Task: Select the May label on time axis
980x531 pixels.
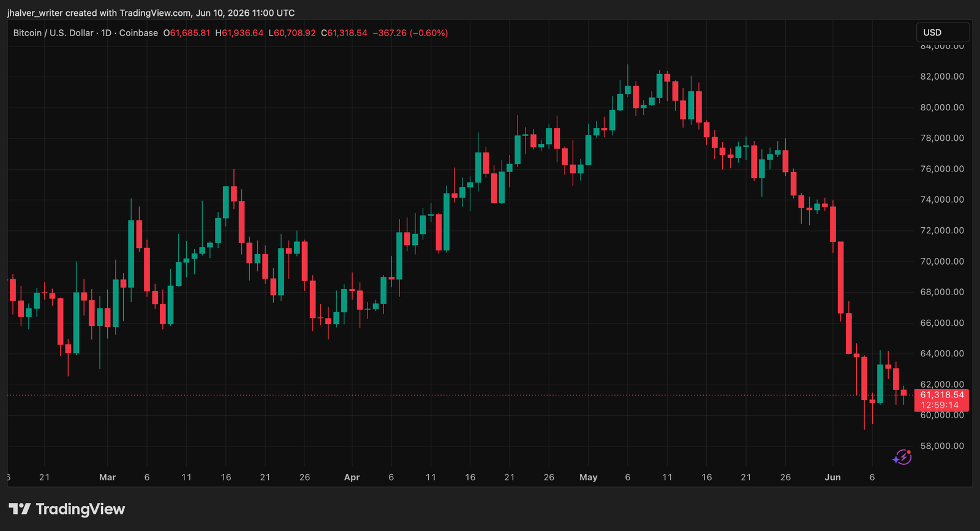Action: click(x=588, y=477)
